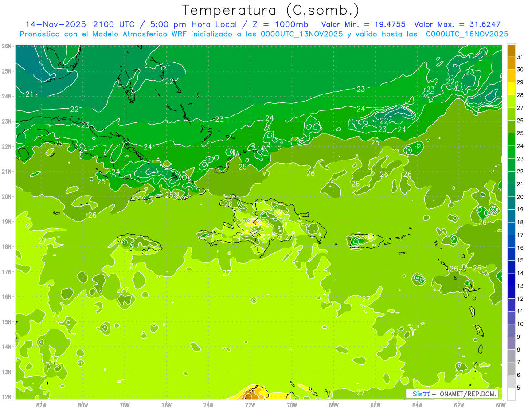Click the white swatch at the color scale bottom

tap(512, 394)
